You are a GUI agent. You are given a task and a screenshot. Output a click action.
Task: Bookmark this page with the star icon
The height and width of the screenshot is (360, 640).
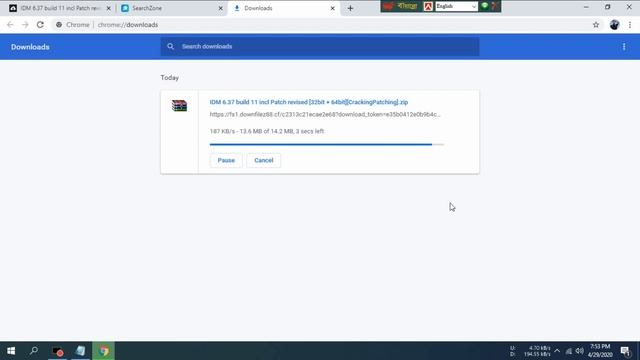click(x=596, y=25)
